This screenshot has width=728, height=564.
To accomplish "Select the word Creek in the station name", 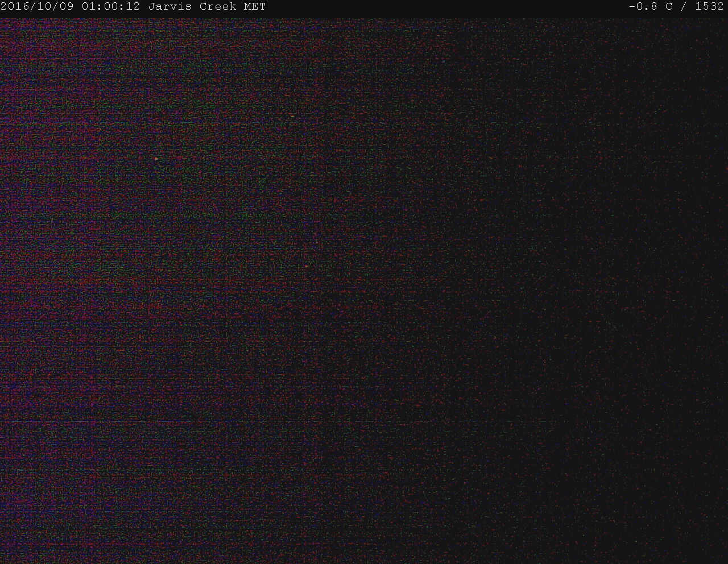I will pos(217,7).
